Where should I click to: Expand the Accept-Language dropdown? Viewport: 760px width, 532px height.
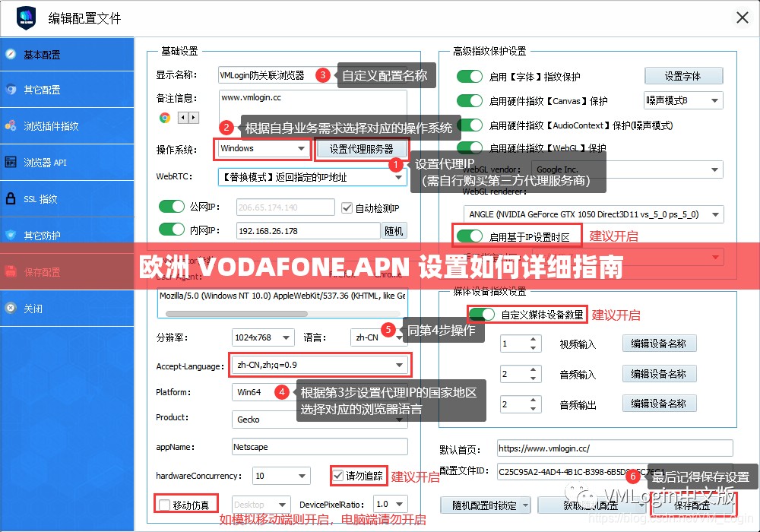pyautogui.click(x=319, y=365)
